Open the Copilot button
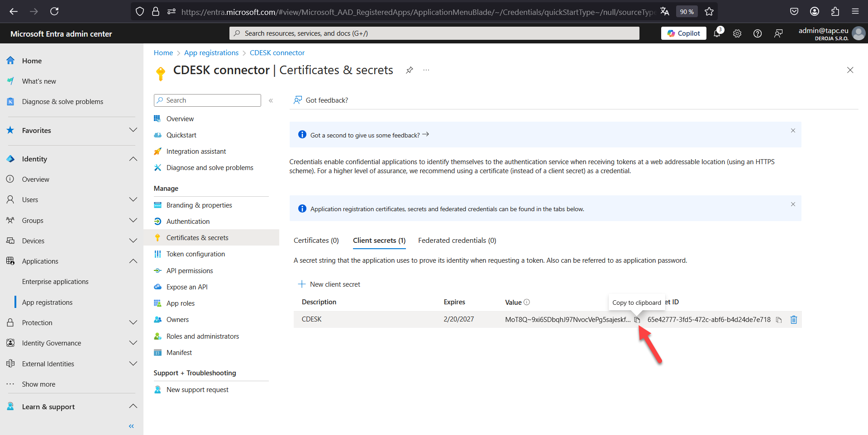This screenshot has width=868, height=435. tap(684, 33)
